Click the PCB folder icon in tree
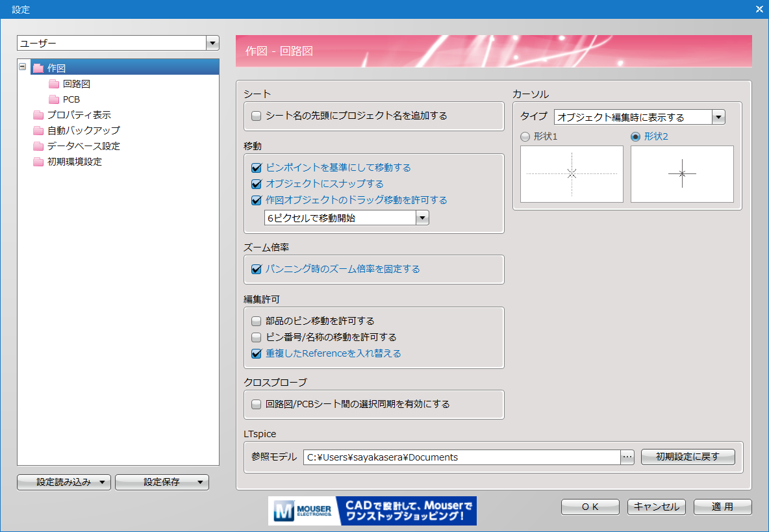The height and width of the screenshot is (532, 769). tap(54, 99)
